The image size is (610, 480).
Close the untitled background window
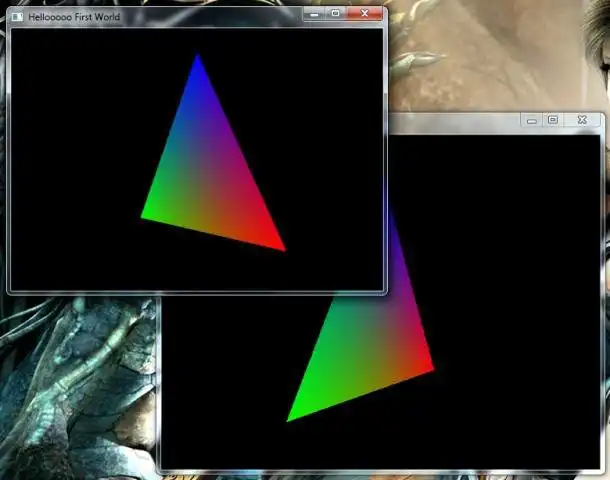582,120
